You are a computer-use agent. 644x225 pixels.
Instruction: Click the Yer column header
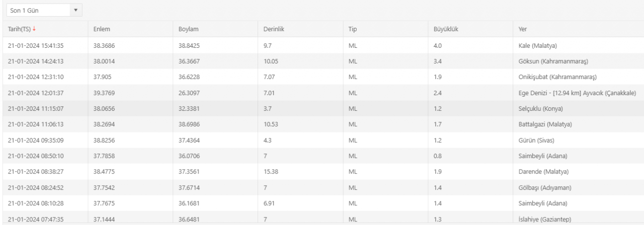523,29
